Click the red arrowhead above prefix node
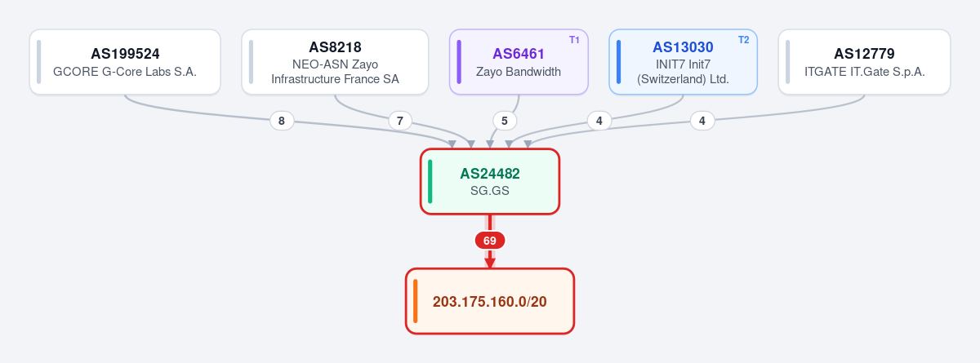The width and height of the screenshot is (980, 363). point(490,263)
